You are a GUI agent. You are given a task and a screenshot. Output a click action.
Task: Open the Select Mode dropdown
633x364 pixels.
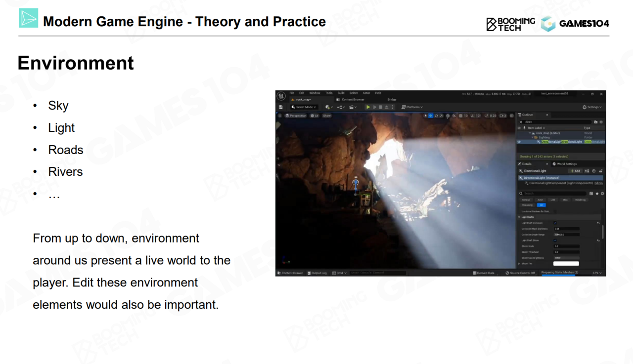tap(304, 107)
